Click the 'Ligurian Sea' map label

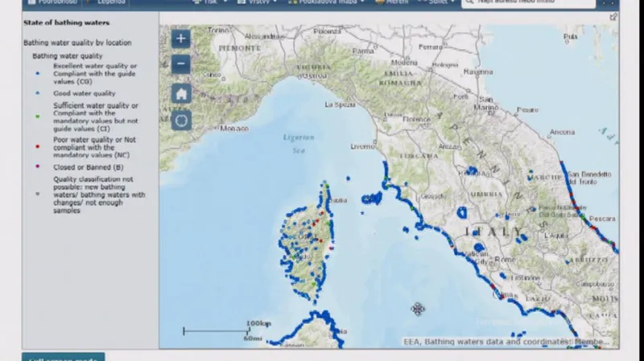coord(299,144)
